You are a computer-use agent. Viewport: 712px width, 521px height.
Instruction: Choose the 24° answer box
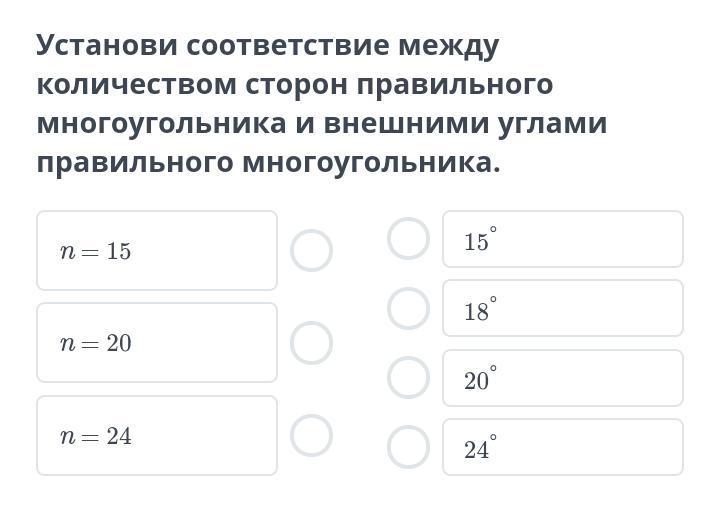click(x=562, y=447)
